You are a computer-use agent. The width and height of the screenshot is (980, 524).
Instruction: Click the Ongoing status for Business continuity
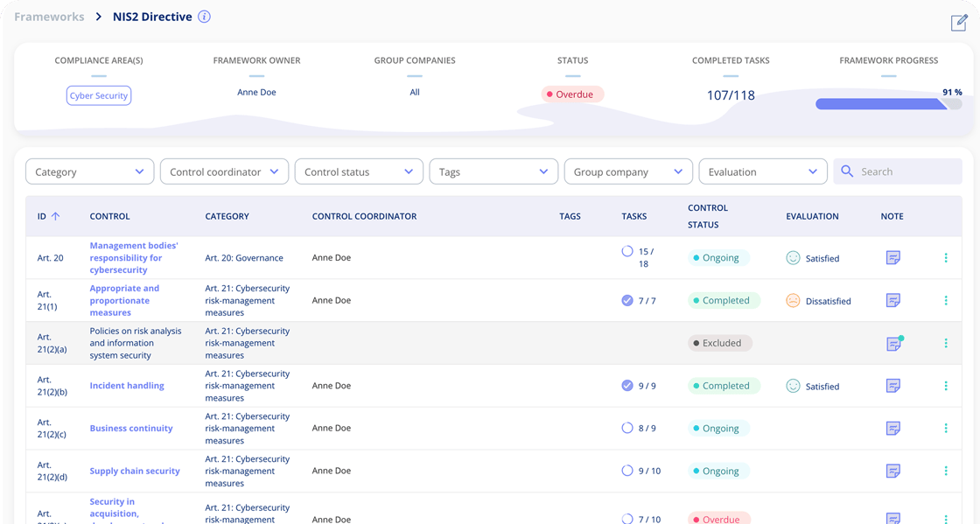click(x=718, y=429)
